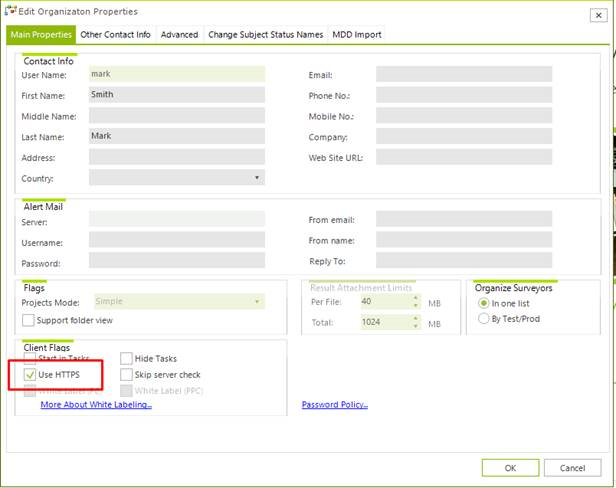Screen dimensions: 616x488
Task: Click the Email field
Action: click(464, 74)
